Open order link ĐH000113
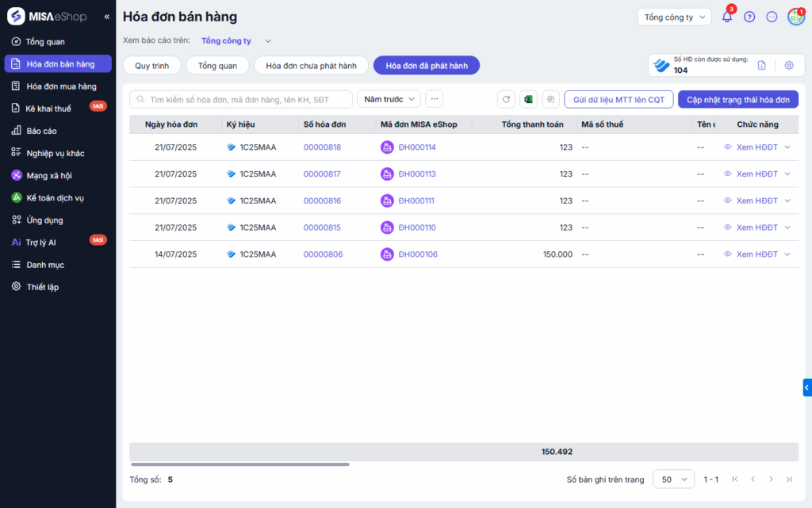The width and height of the screenshot is (812, 508). 416,174
